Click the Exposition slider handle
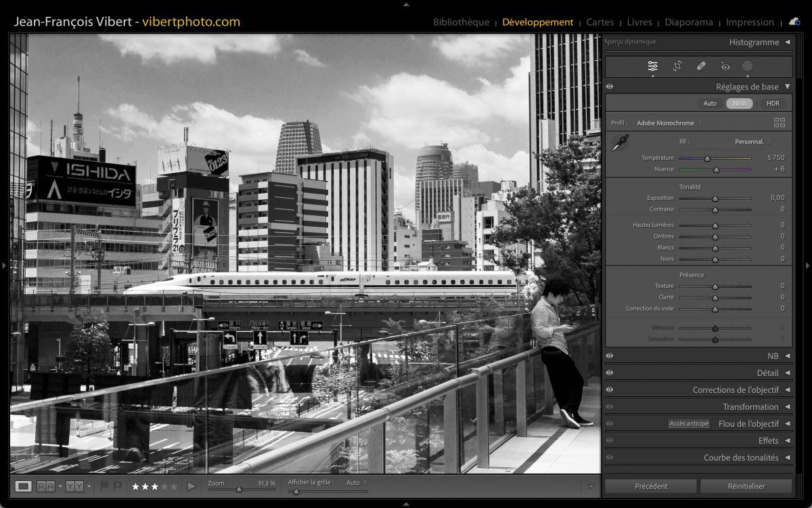Viewport: 812px width, 508px height. (715, 198)
